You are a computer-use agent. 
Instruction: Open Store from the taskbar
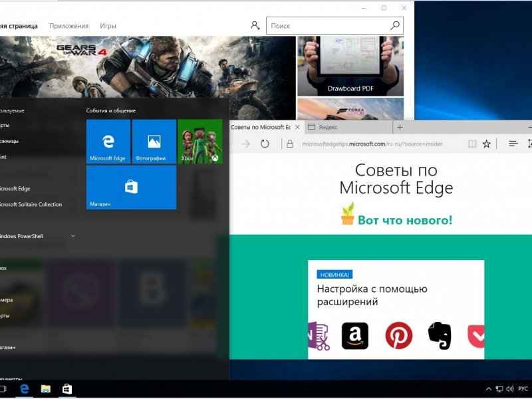tap(67, 389)
